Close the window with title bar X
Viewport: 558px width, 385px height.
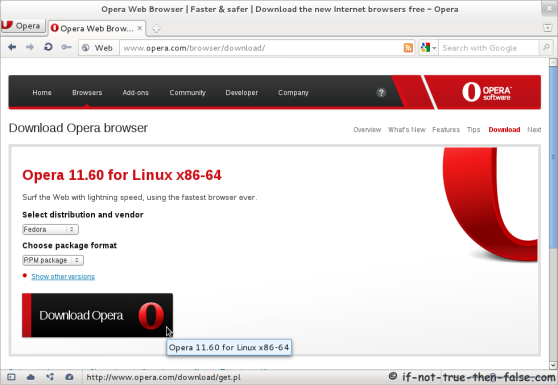(x=549, y=9)
